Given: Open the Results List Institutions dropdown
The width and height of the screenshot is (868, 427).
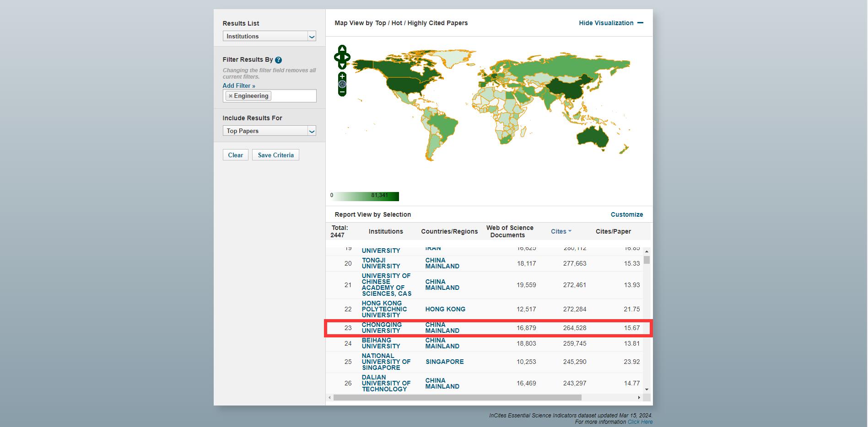Looking at the screenshot, I should (269, 36).
